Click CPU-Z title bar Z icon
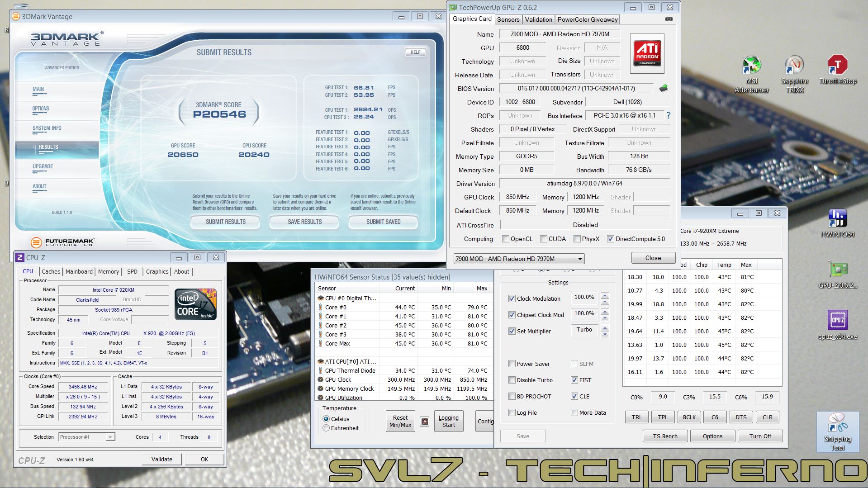 coord(20,257)
